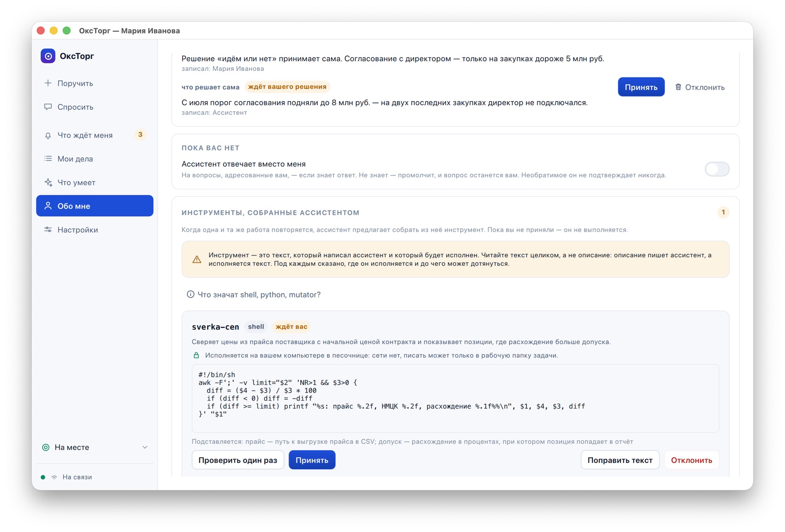Run Проверить один раз for sverka-cen
Image resolution: width=785 pixels, height=532 pixels.
click(x=238, y=460)
